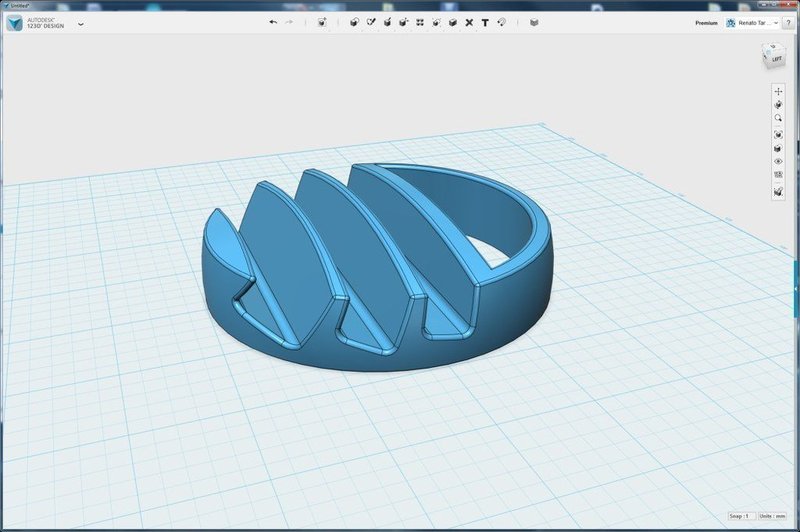Toggle the grid visibility icon
Viewport: 800px width, 532px height.
pyautogui.click(x=778, y=175)
